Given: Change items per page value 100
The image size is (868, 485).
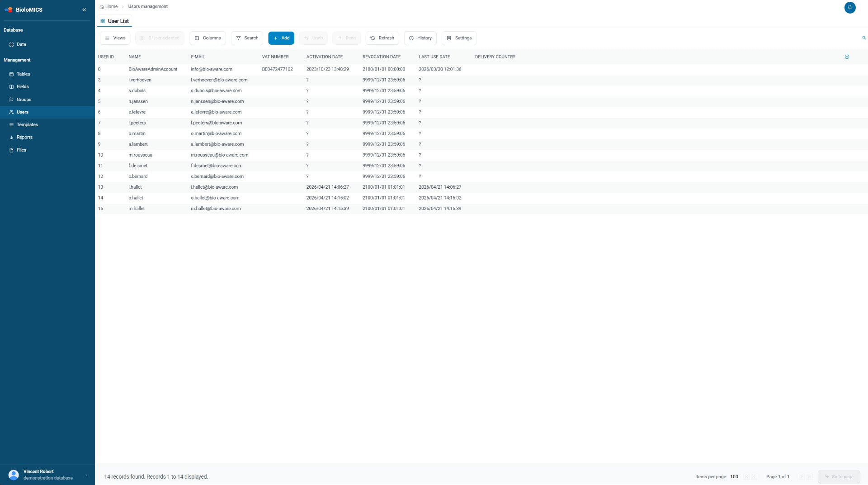Looking at the screenshot, I should pyautogui.click(x=734, y=477).
